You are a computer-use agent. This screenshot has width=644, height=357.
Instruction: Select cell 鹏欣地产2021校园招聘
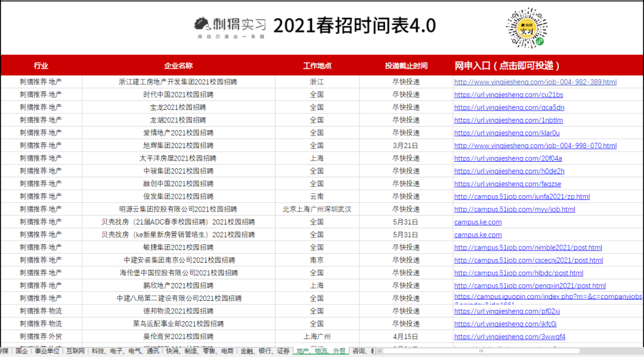point(178,286)
